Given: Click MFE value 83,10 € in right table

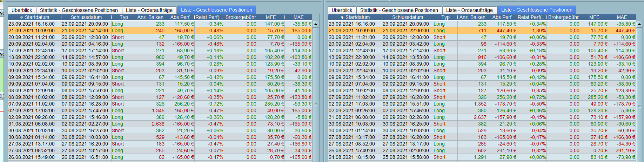Looking at the screenshot, I should pos(599,157).
